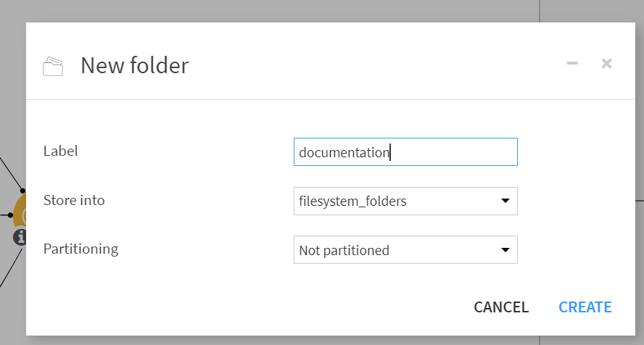Click the Store into caption text

click(x=74, y=200)
